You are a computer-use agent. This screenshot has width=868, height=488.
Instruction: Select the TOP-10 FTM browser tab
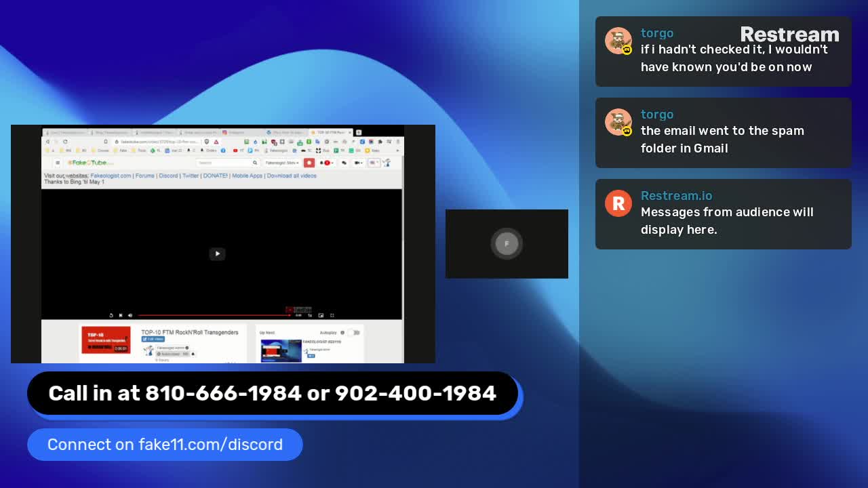point(332,132)
